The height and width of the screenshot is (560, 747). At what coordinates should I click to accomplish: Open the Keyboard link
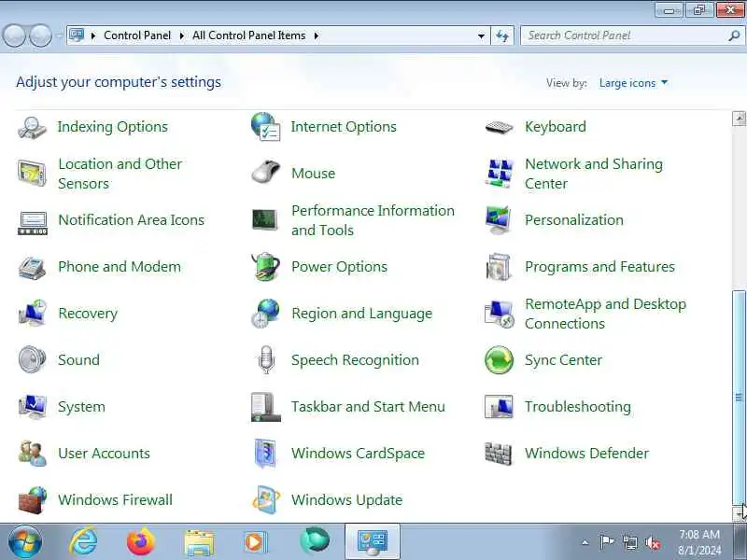556,127
